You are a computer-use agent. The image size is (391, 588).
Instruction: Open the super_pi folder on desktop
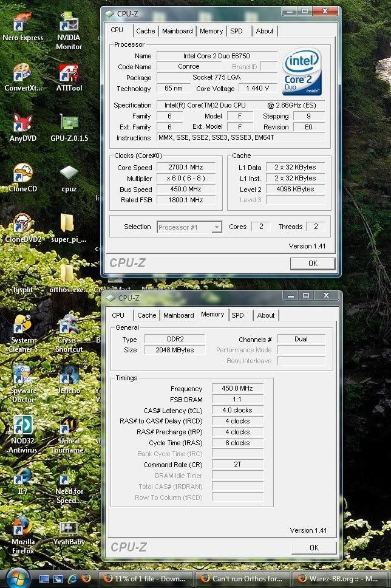click(69, 228)
